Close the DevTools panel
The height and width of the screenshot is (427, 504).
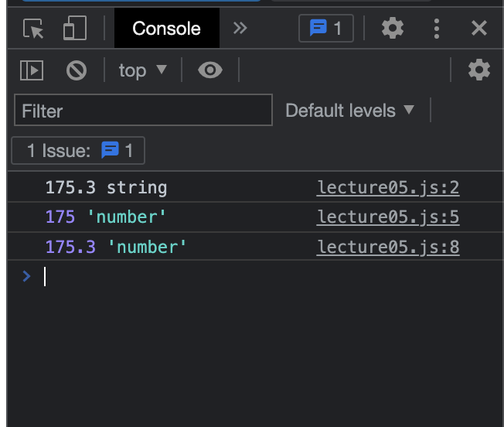point(479,29)
